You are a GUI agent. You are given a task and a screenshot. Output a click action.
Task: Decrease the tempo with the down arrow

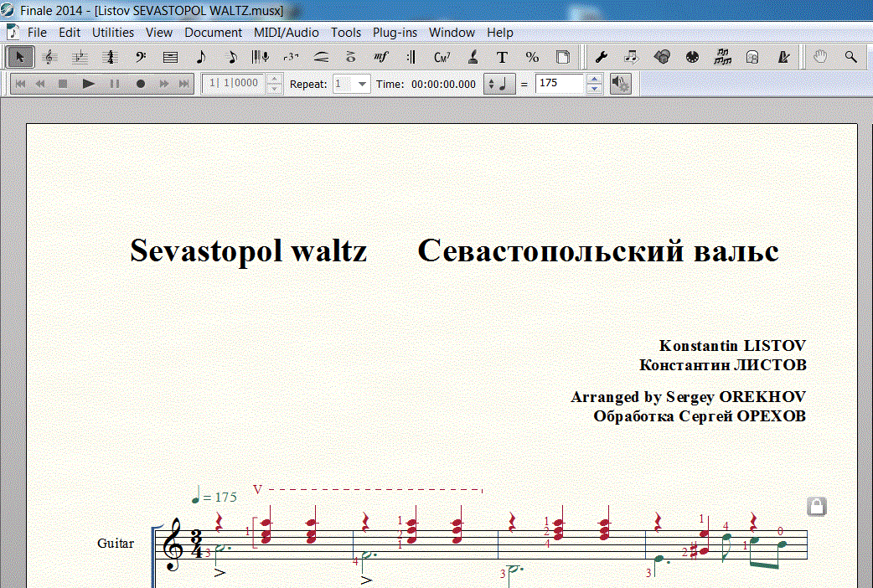[x=595, y=89]
